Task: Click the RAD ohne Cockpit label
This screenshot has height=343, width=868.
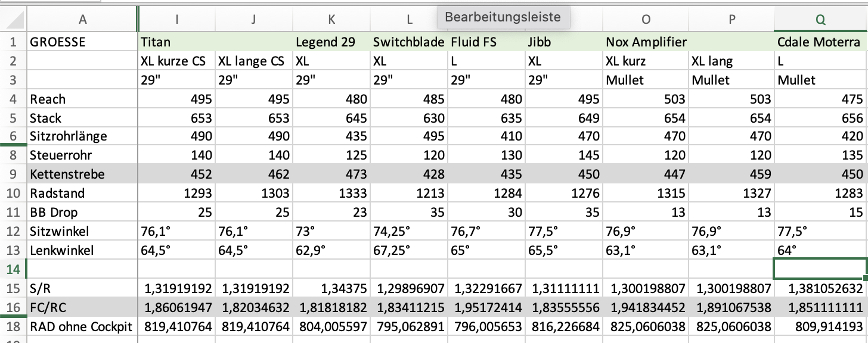Action: point(81,326)
